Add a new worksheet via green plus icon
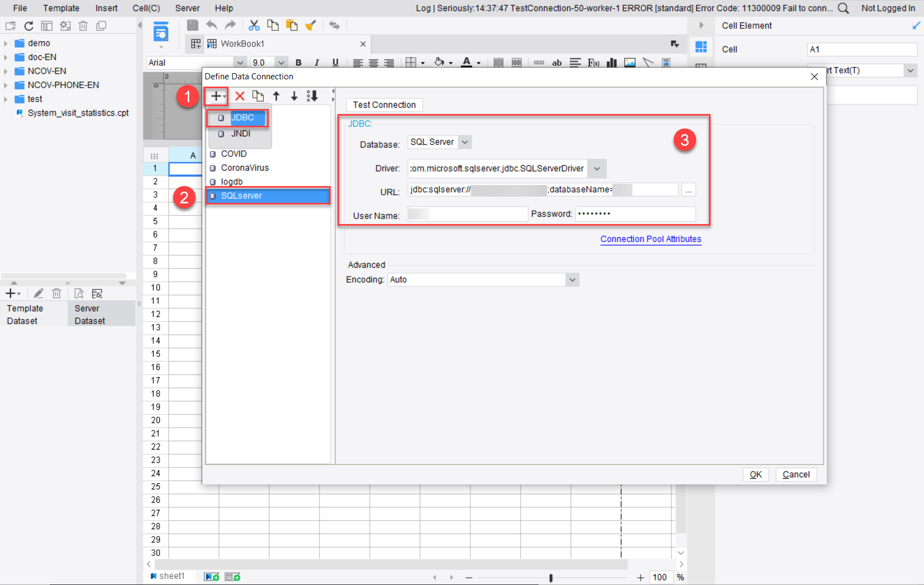The width and height of the screenshot is (924, 585). (211, 576)
